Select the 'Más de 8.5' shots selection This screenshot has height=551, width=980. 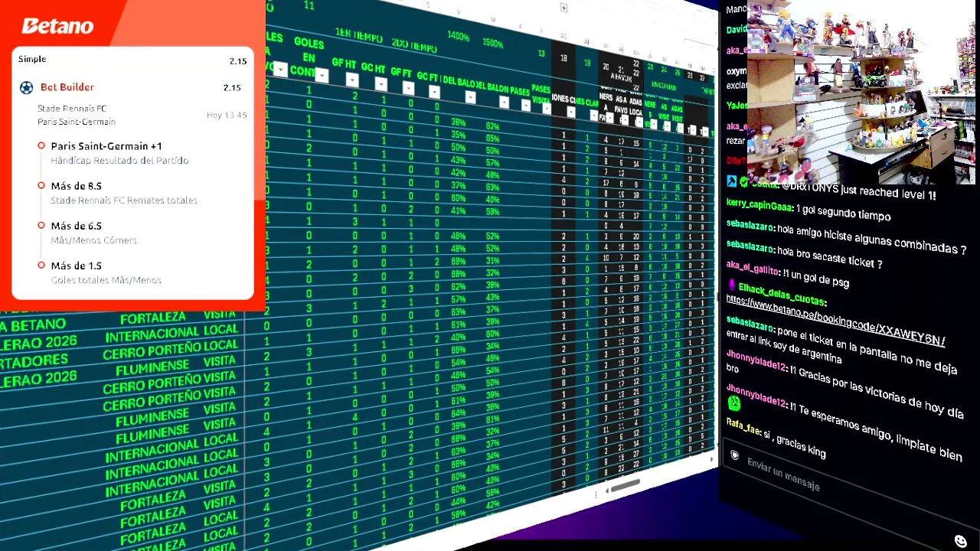[76, 186]
